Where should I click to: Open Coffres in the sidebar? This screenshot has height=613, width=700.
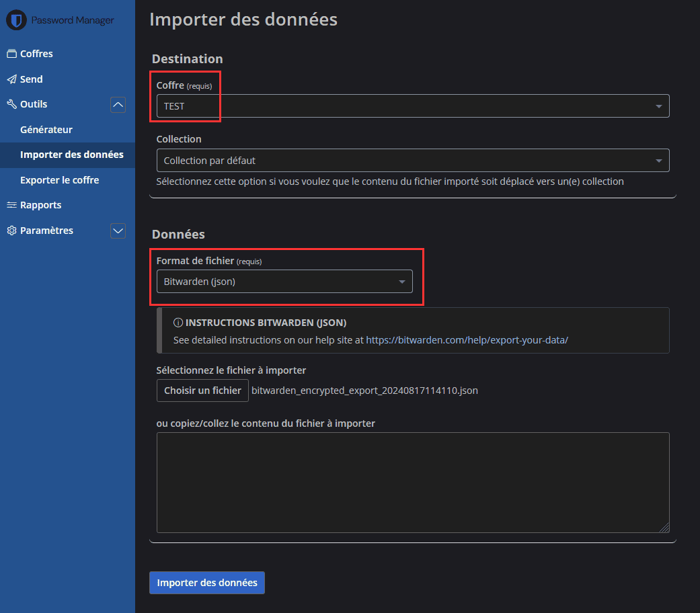click(36, 54)
